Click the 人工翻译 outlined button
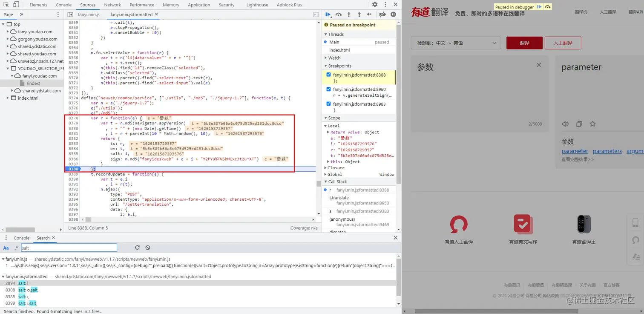This screenshot has height=314, width=644. pos(563,43)
